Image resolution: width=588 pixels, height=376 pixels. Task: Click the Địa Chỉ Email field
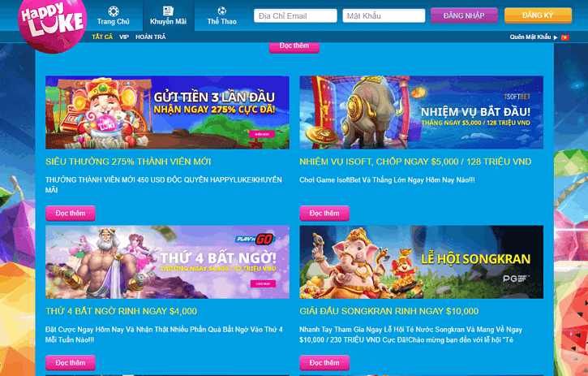pos(295,15)
